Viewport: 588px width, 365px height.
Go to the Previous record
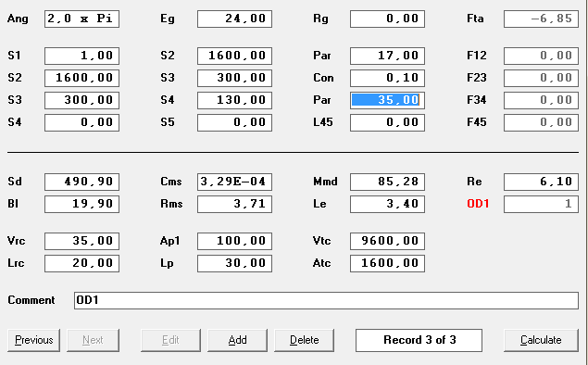pyautogui.click(x=33, y=340)
